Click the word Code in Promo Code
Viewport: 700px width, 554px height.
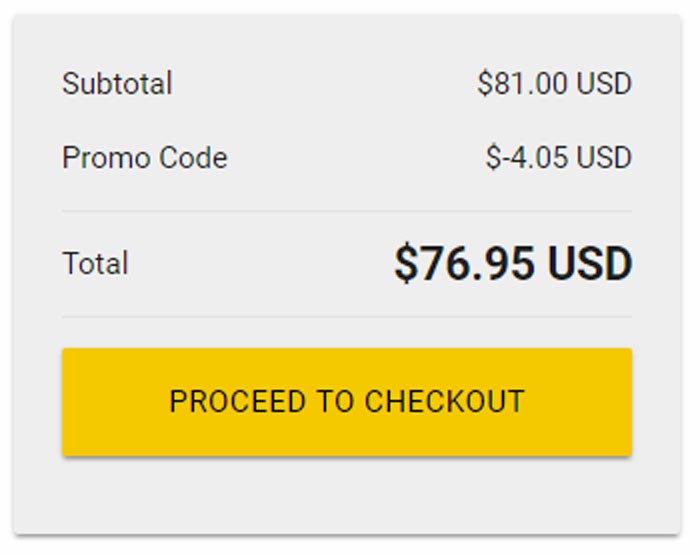[x=201, y=158]
